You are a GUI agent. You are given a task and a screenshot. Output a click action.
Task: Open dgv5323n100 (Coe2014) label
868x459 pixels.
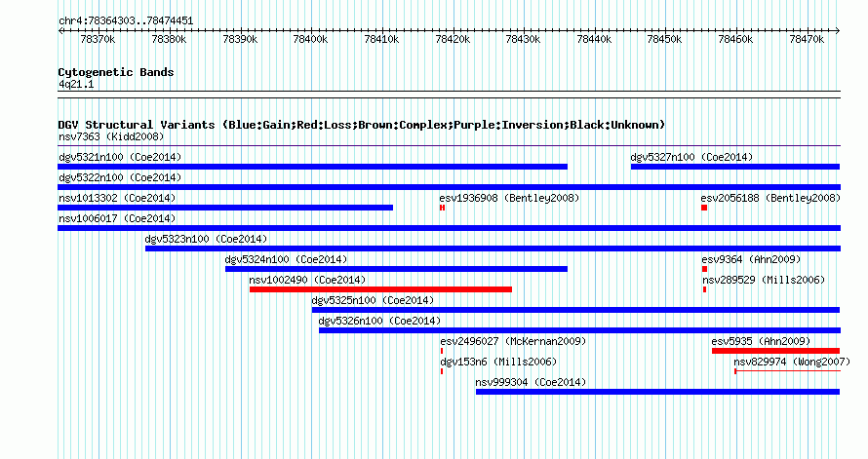(206, 239)
